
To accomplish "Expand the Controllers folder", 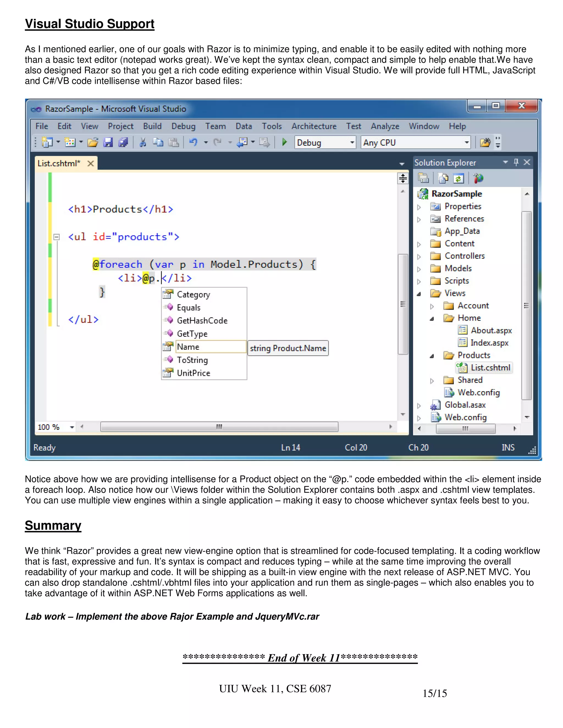I will (419, 257).
